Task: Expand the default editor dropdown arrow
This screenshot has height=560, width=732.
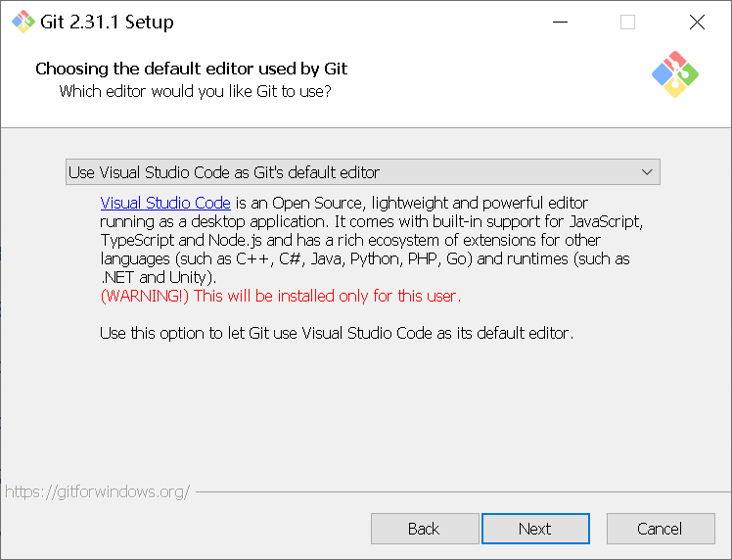Action: (x=647, y=172)
